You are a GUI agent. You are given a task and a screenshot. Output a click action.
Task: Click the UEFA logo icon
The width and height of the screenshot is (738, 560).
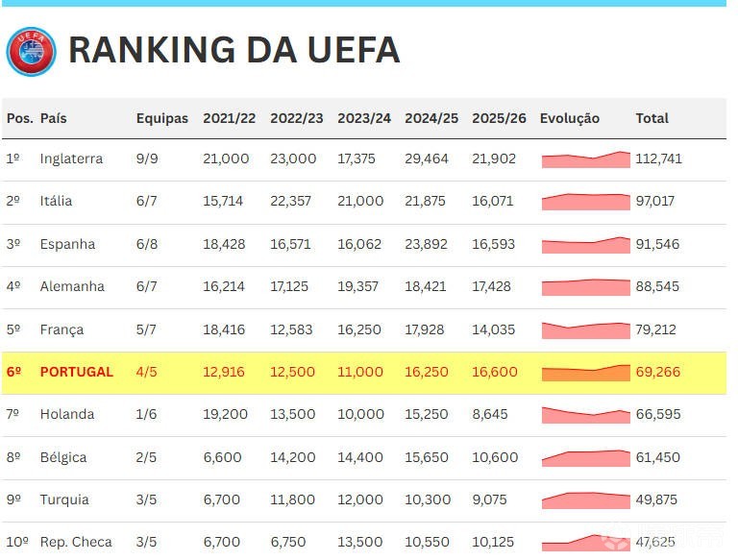point(31,51)
